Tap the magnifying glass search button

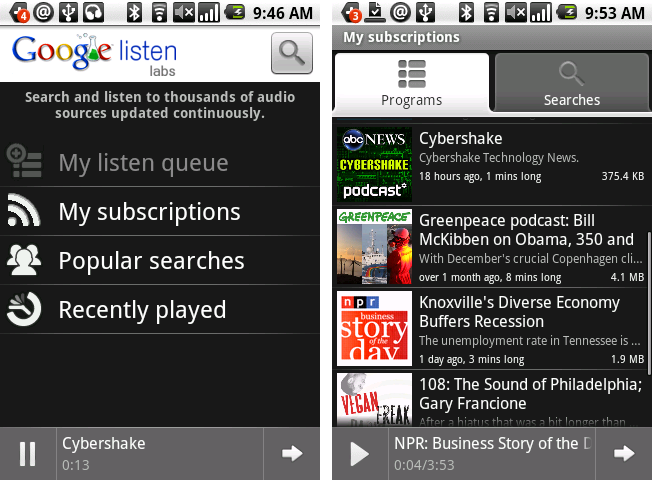292,54
